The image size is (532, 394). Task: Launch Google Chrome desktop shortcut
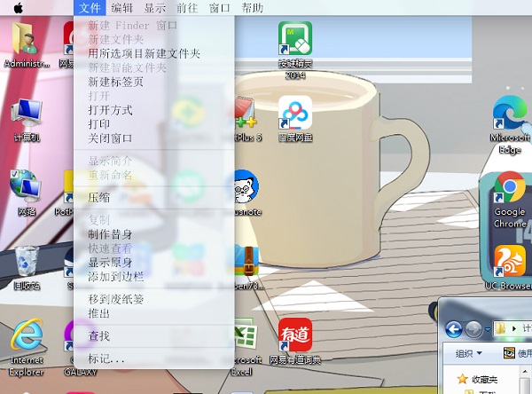coord(510,200)
